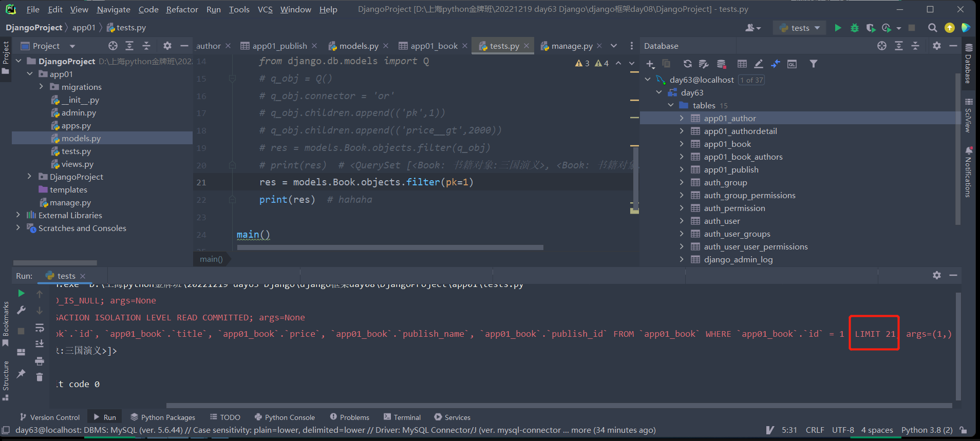Open the Notifications side panel

click(x=968, y=172)
